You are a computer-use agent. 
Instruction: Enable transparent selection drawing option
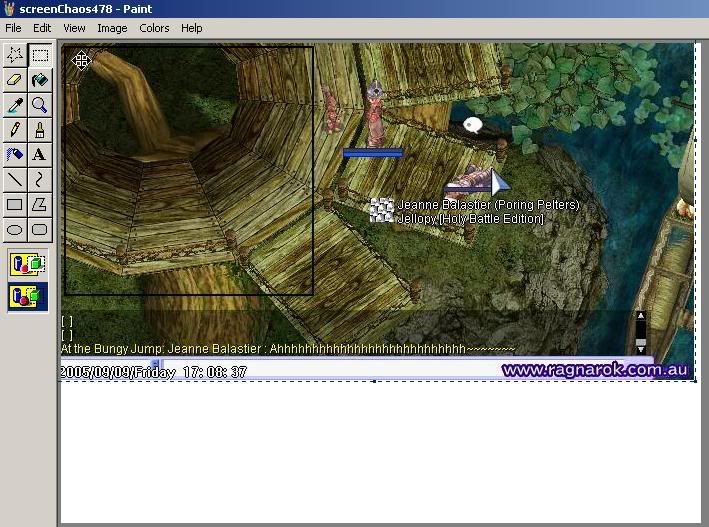(x=28, y=297)
